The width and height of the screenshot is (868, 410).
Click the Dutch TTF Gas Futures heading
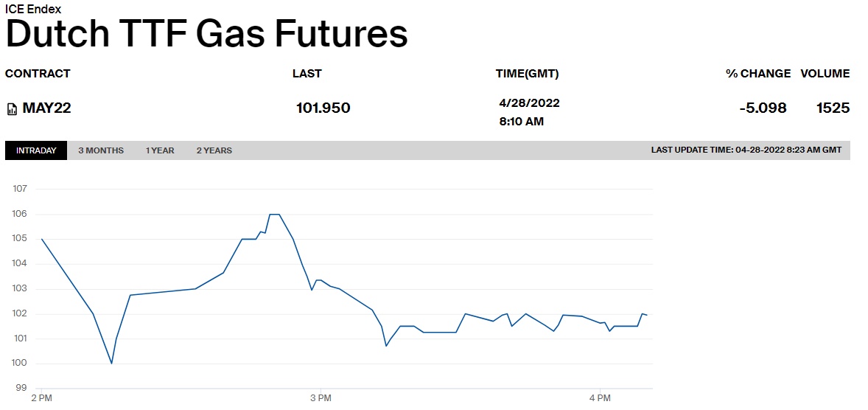[206, 34]
